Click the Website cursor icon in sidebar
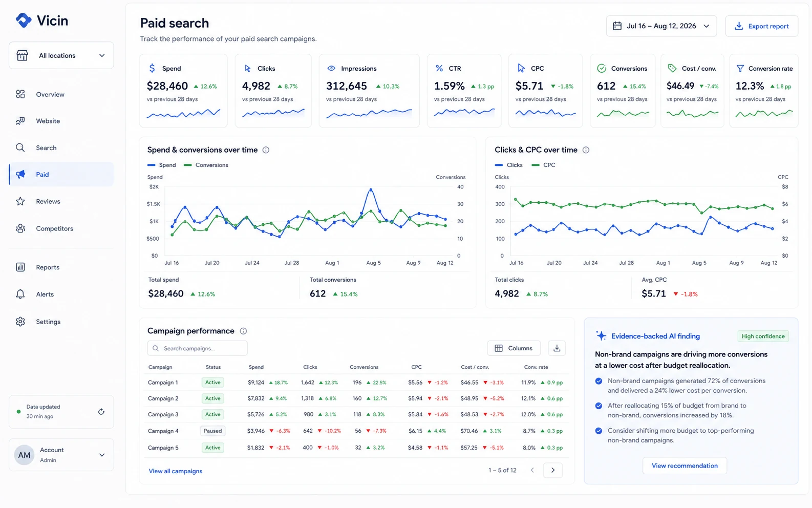The image size is (812, 508). (20, 121)
